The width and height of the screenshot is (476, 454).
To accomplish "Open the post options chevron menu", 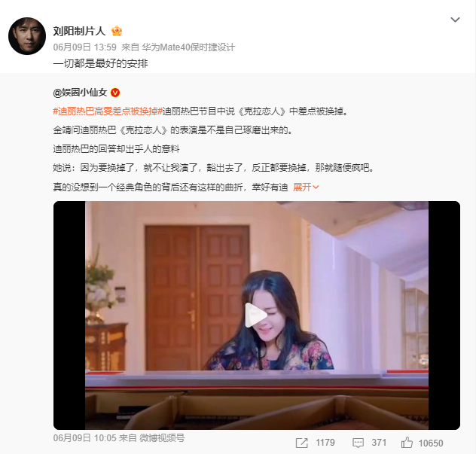I will pos(455,20).
